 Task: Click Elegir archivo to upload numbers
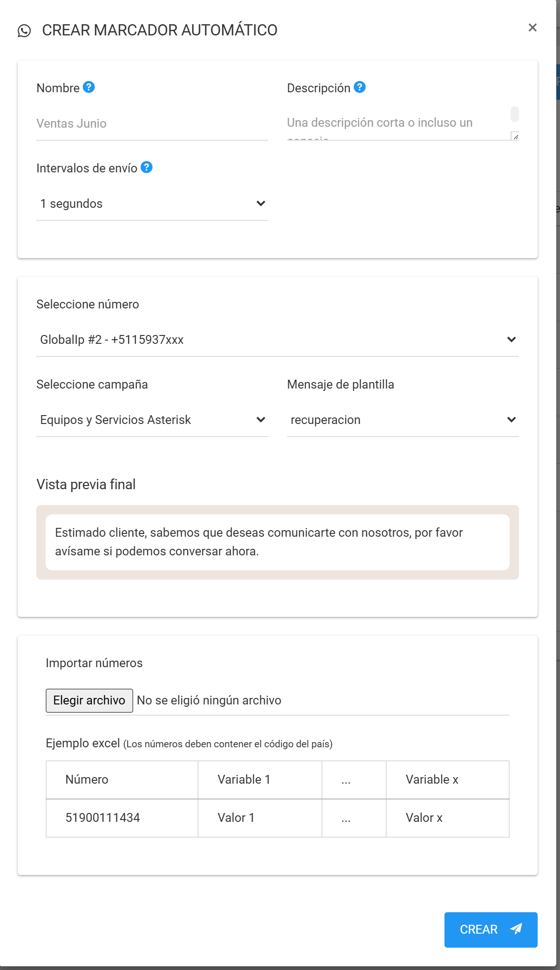pyautogui.click(x=89, y=700)
